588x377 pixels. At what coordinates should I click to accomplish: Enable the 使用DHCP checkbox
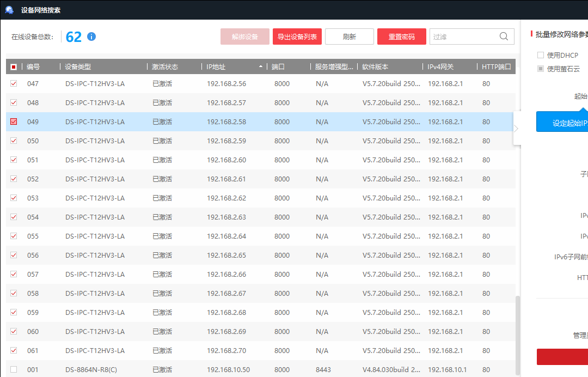coord(541,56)
